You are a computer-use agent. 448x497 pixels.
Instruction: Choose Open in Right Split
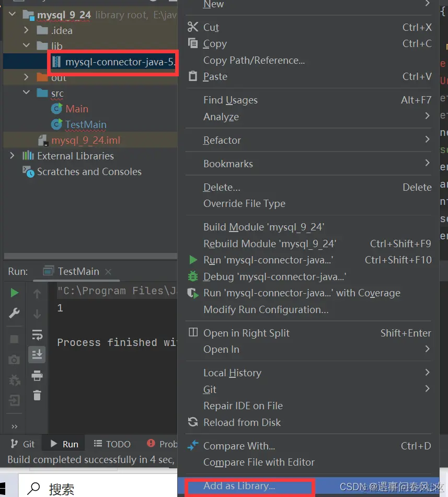[308, 333]
